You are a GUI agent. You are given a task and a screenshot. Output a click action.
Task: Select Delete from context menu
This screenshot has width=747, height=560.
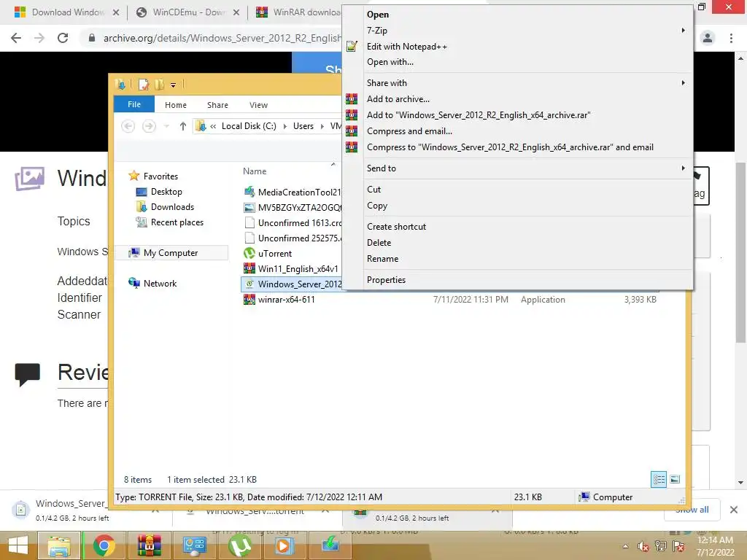click(379, 242)
